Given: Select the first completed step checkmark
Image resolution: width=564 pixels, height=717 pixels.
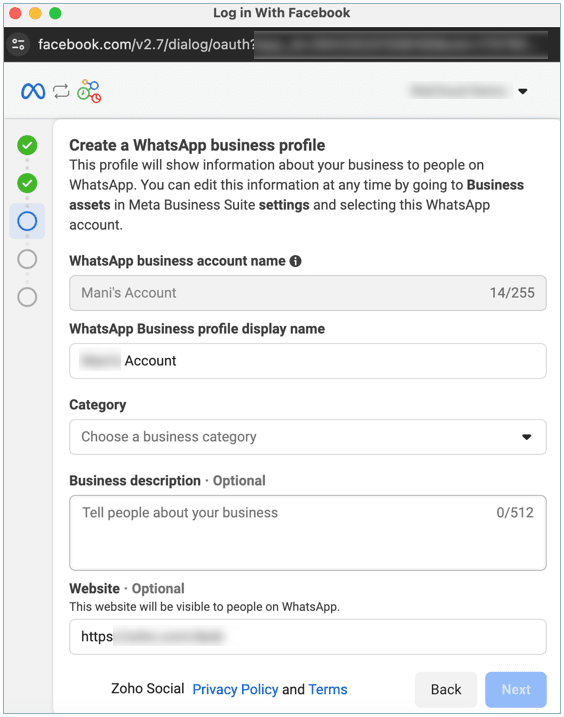Looking at the screenshot, I should (x=27, y=145).
